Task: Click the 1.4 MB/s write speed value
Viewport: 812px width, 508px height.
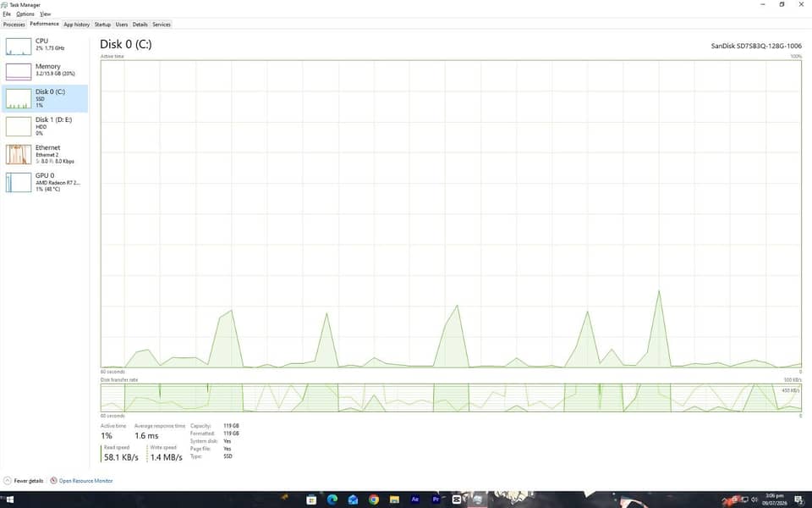Action: tap(167, 457)
